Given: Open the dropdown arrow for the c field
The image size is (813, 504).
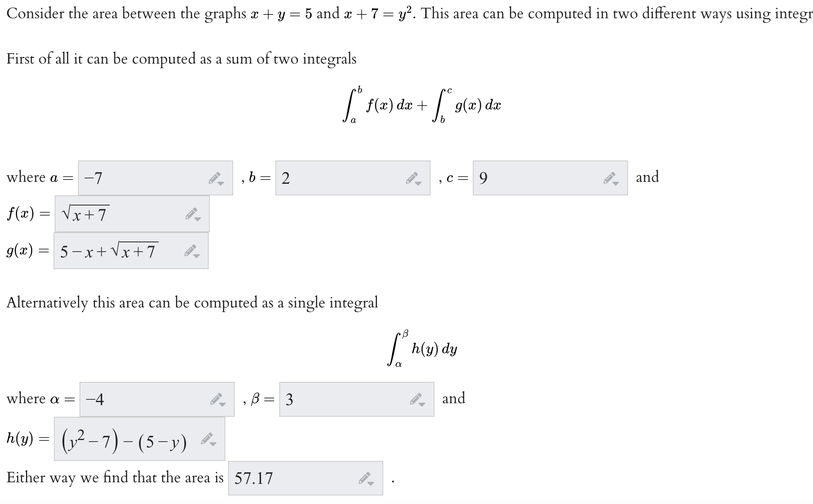Looking at the screenshot, I should pos(616,183).
